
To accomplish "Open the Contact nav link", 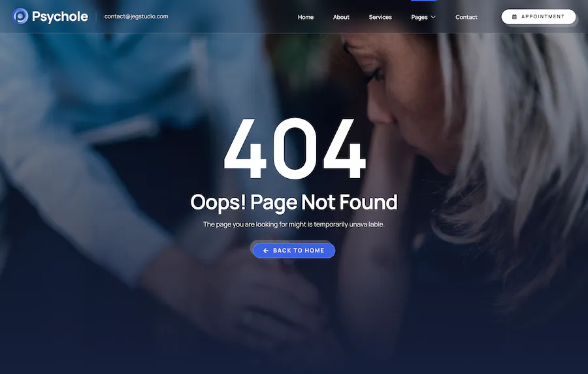I will click(x=466, y=17).
